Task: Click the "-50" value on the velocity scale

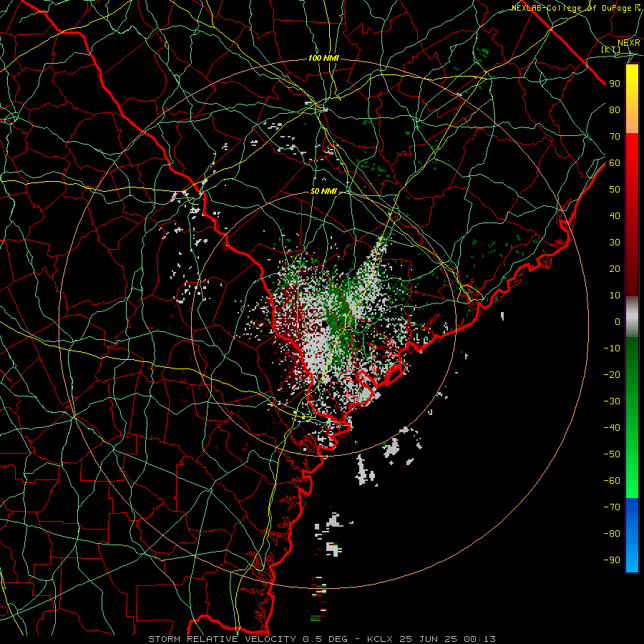Action: coord(612,454)
